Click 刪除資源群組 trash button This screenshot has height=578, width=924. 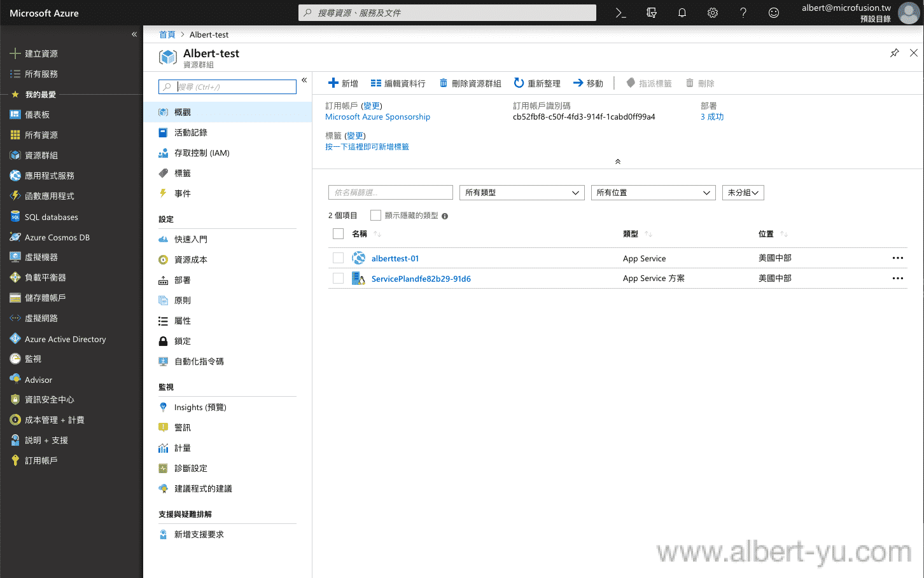[470, 83]
